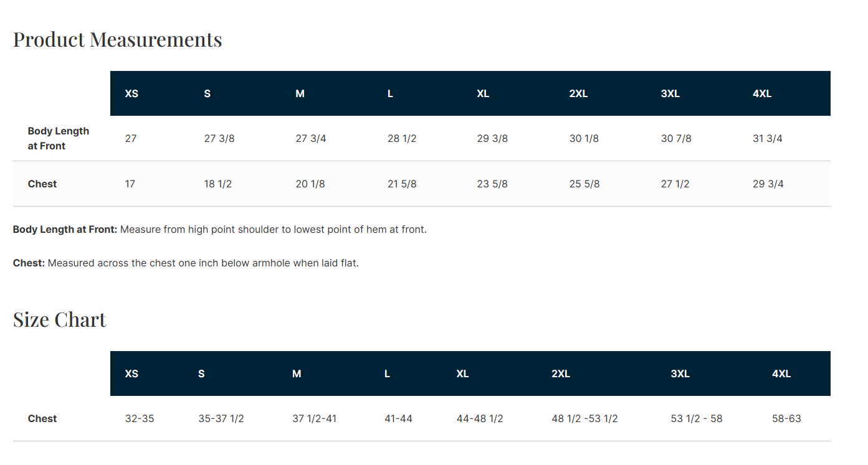
Task: Click the 'Measured across the chest' description text
Action: 203,263
